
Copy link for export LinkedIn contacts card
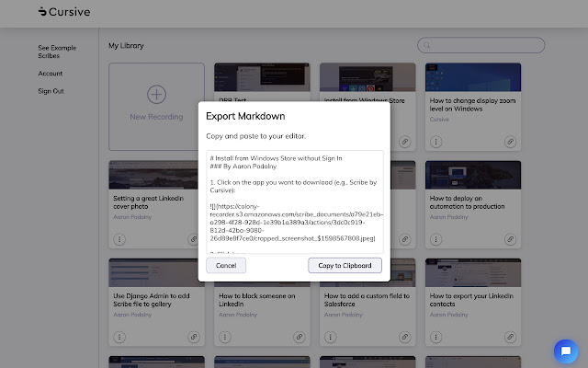pos(510,338)
